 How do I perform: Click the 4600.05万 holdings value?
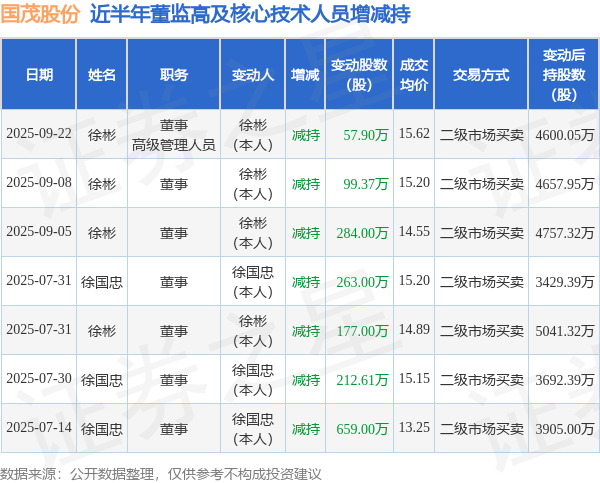(565, 135)
